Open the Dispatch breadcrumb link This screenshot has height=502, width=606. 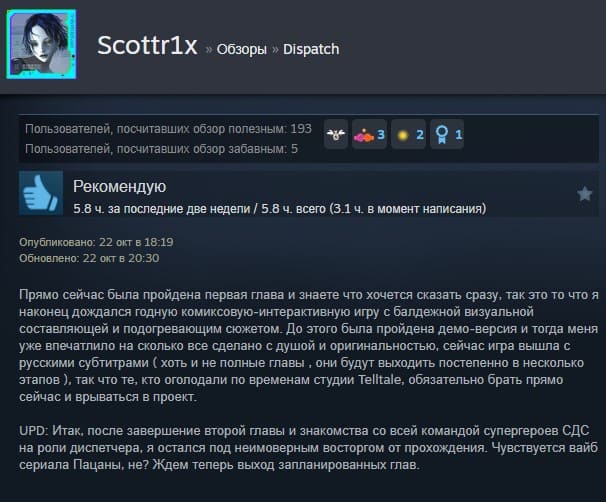coord(311,49)
